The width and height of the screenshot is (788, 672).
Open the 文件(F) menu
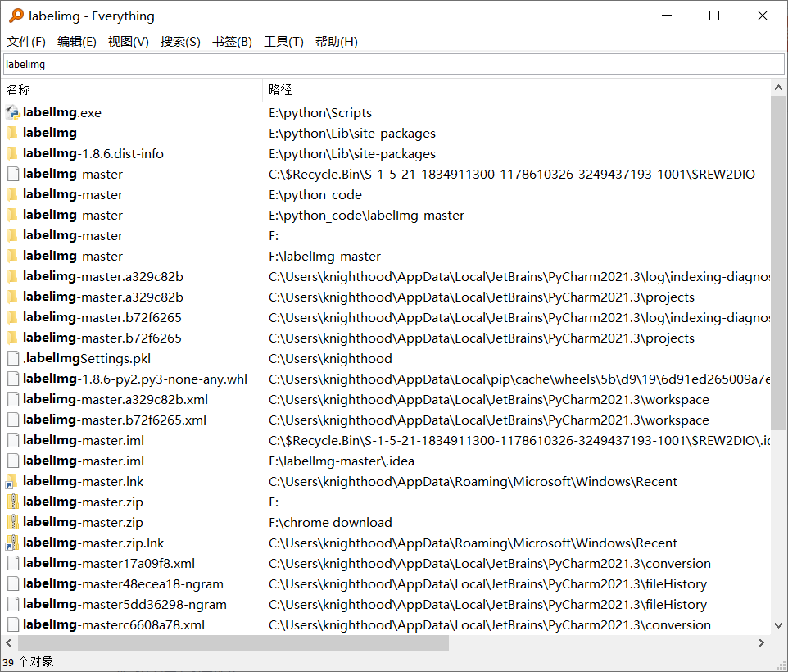tap(26, 42)
